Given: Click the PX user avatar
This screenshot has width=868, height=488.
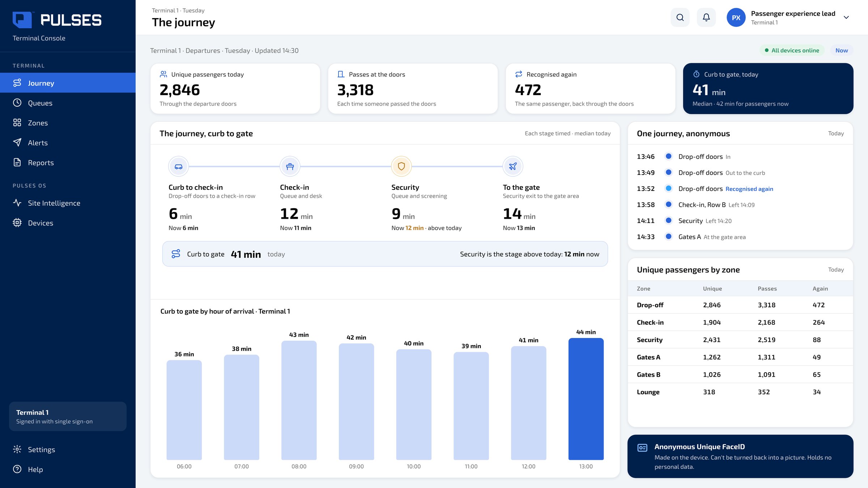Looking at the screenshot, I should (x=736, y=17).
